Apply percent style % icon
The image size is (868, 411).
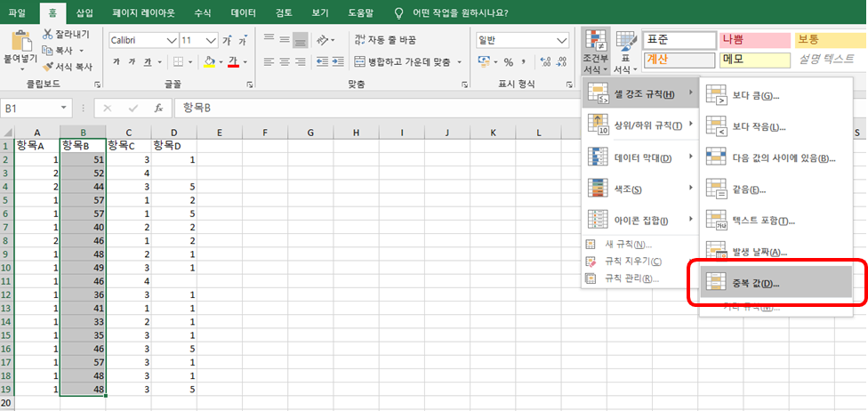click(508, 62)
